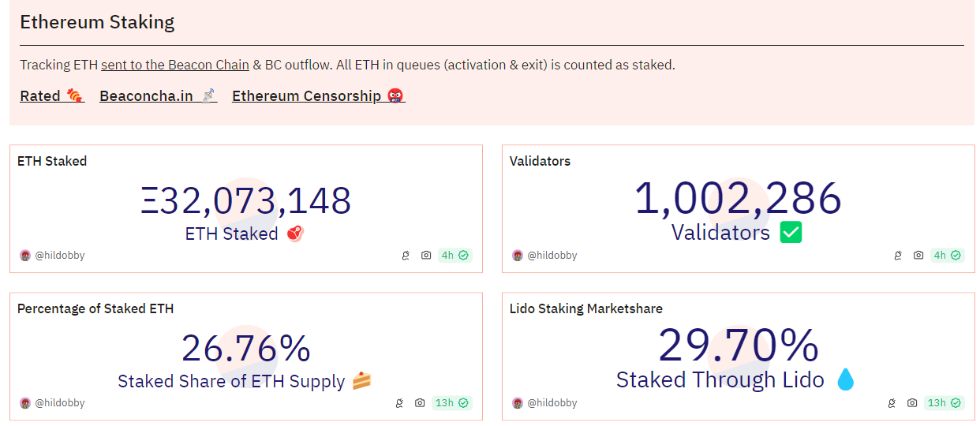
Task: Click camera icon on Percentage of Staked ETH
Action: (420, 403)
